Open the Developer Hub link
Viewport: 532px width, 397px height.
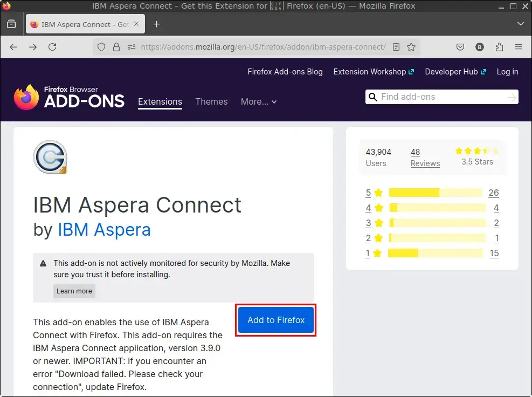coord(455,72)
